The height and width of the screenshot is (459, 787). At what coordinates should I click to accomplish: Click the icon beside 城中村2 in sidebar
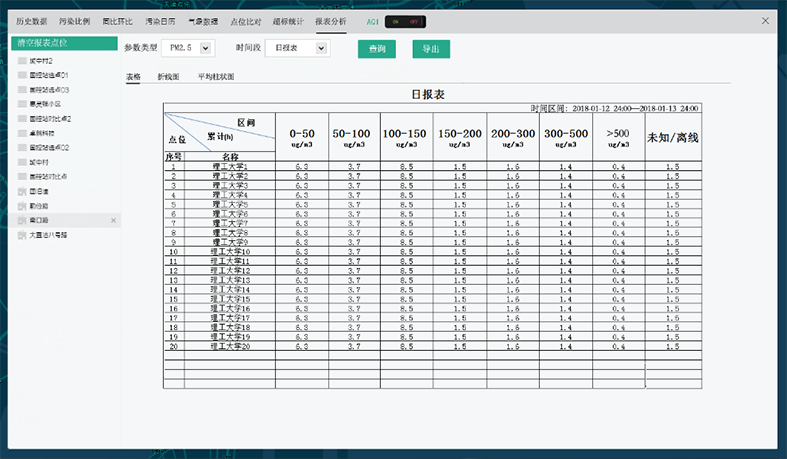[22, 61]
